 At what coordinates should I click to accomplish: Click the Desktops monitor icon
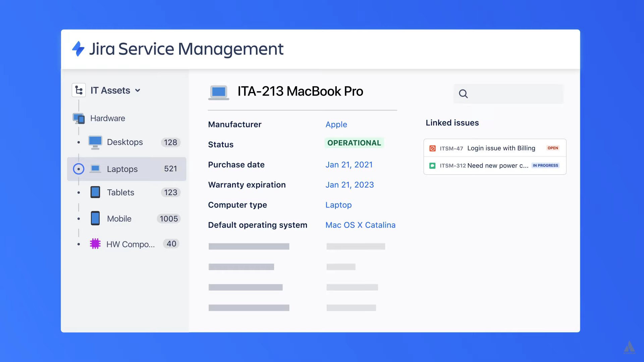95,142
